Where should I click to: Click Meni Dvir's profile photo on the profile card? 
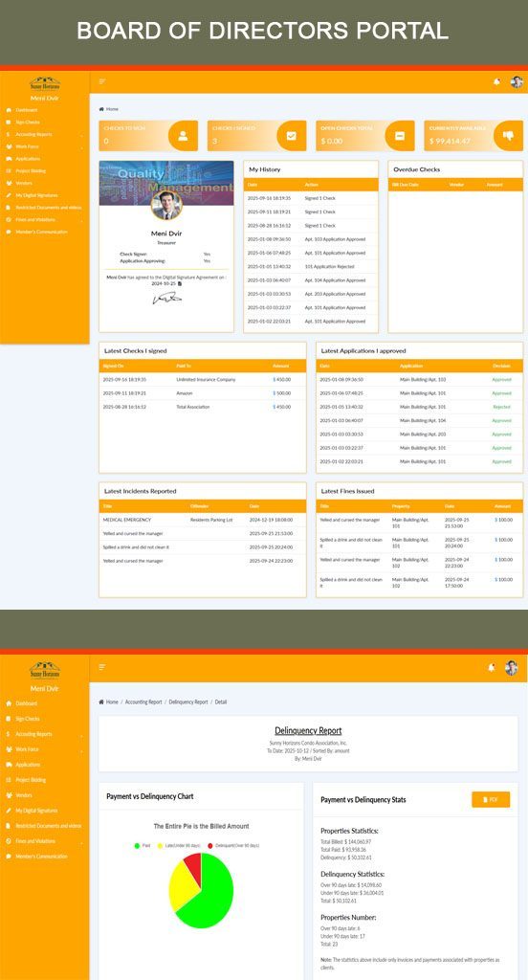(x=166, y=205)
